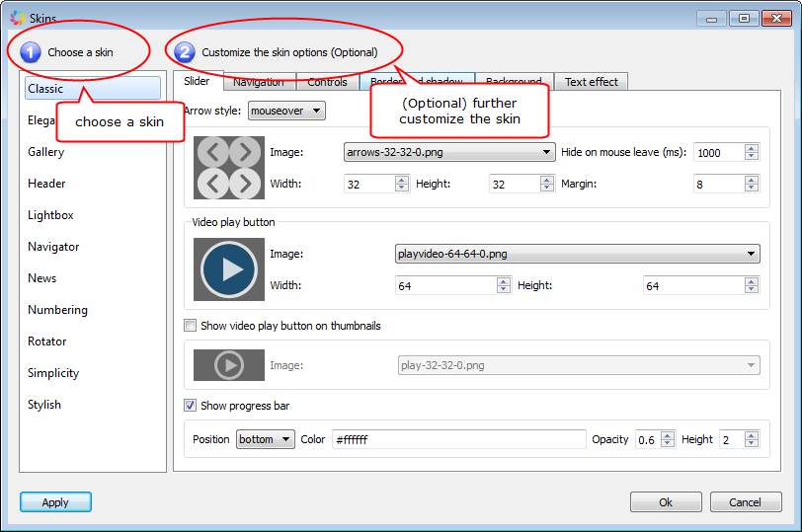Adjust the arrow Width stepper
802x532 pixels.
click(402, 184)
